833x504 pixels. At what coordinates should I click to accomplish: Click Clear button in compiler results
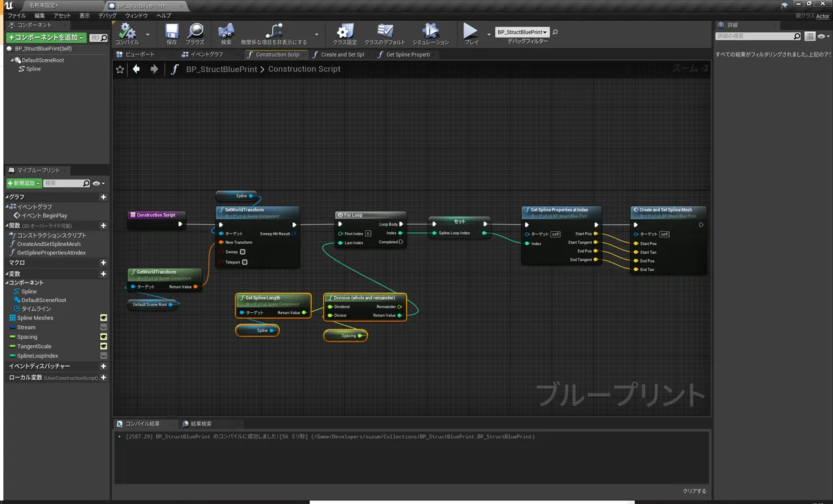pos(694,491)
